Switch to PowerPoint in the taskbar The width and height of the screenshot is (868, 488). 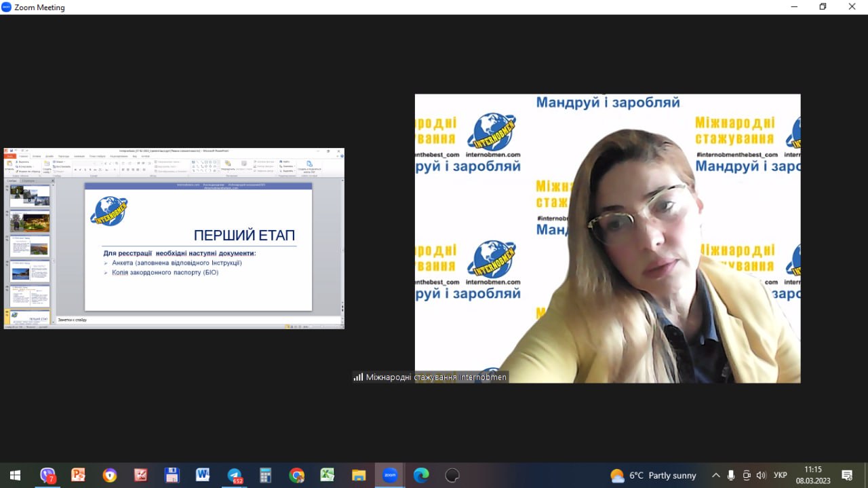[x=79, y=475]
